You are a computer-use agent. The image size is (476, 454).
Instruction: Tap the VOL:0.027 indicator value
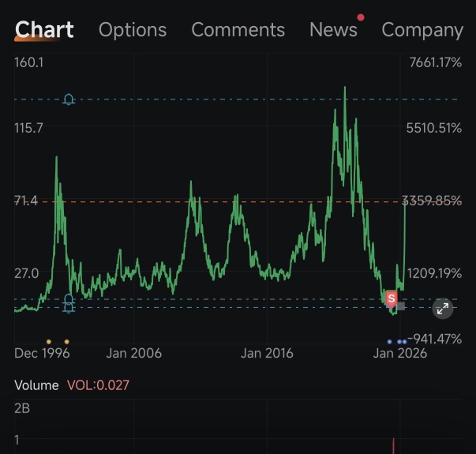[98, 385]
